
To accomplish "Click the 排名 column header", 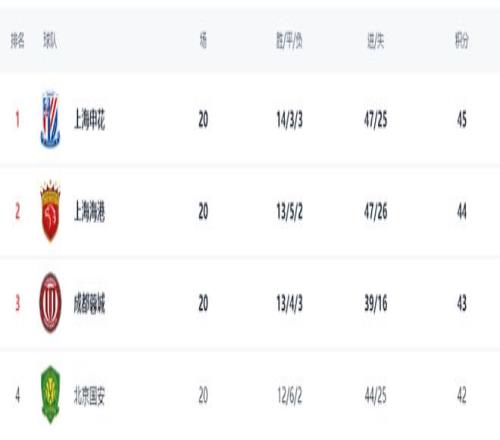I will (x=18, y=41).
